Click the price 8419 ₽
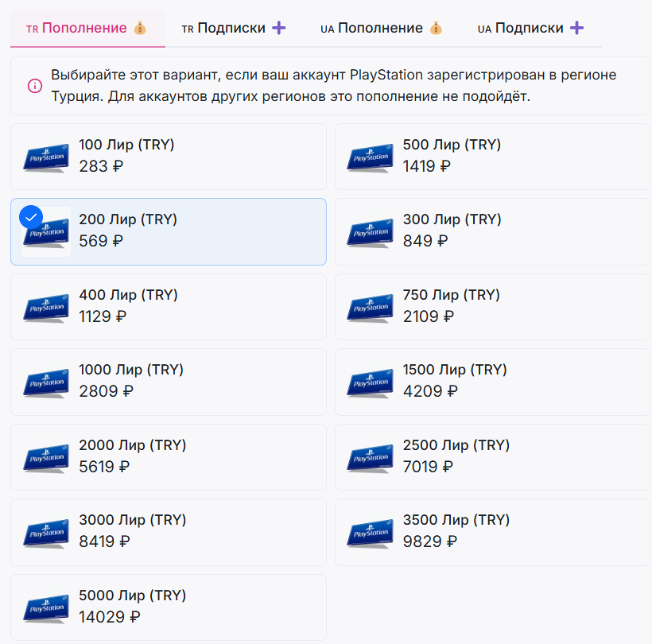 [x=104, y=541]
